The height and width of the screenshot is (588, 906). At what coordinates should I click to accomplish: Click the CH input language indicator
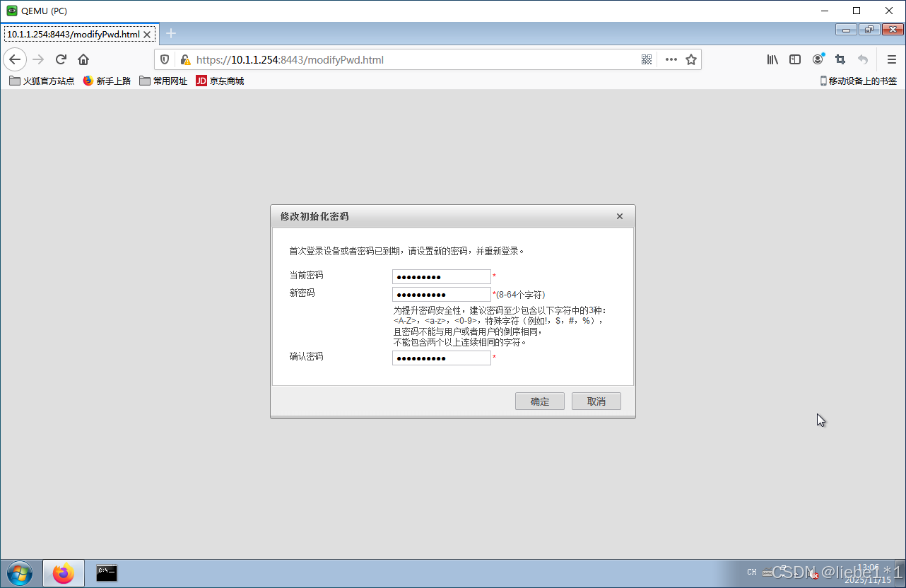coord(751,572)
